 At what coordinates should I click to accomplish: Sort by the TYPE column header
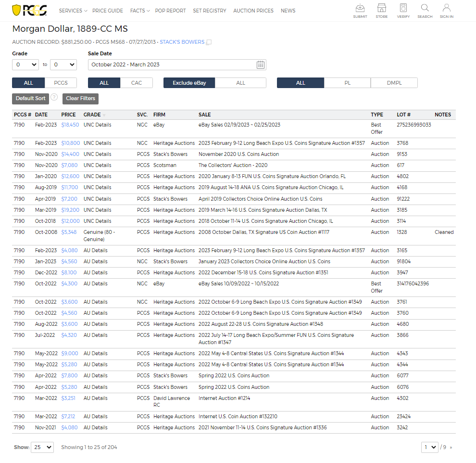click(x=377, y=115)
